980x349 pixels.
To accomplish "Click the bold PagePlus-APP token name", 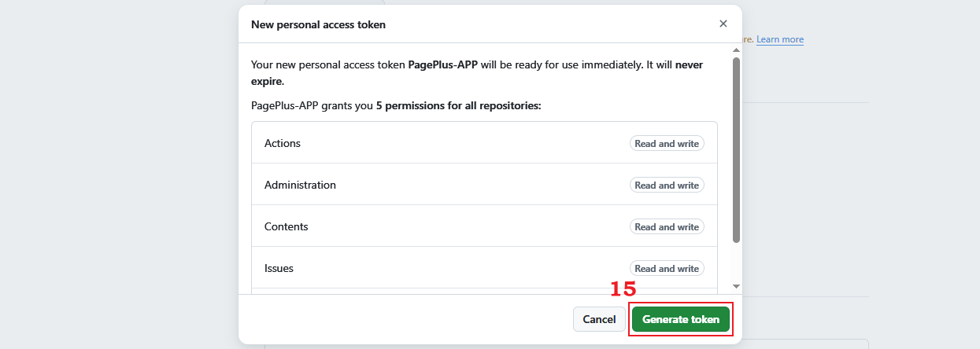I will click(x=442, y=65).
